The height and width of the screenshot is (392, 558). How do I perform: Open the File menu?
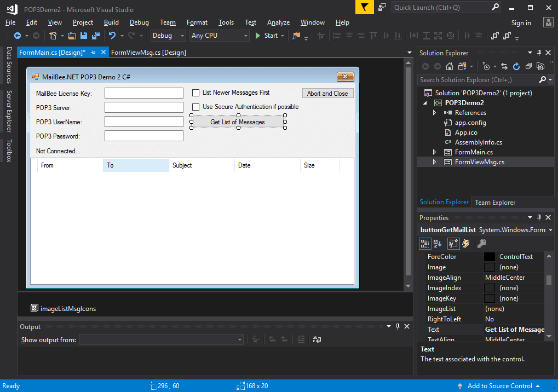10,22
